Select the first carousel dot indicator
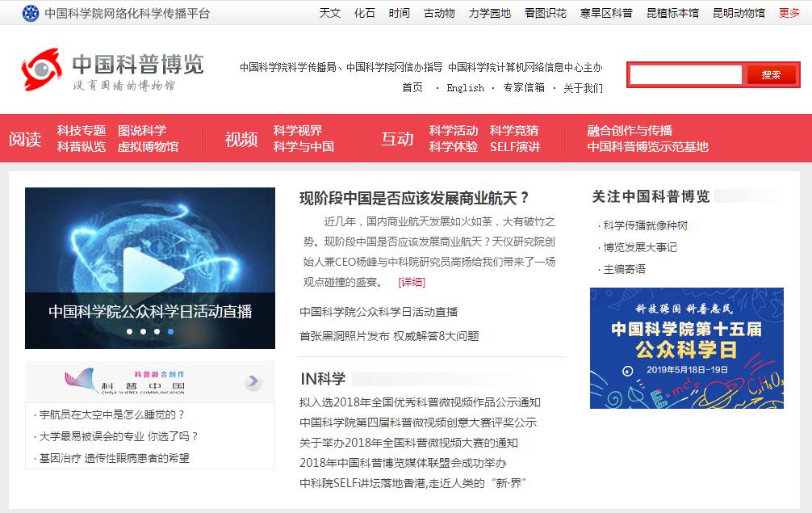The width and height of the screenshot is (812, 513). pyautogui.click(x=129, y=331)
